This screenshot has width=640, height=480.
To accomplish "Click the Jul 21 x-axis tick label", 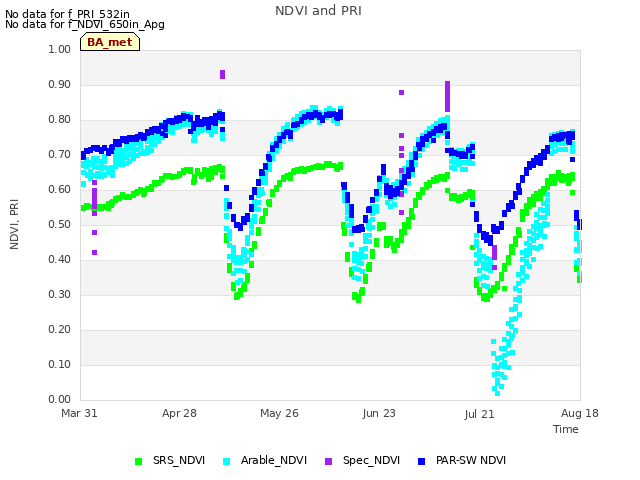I will pos(479,414).
